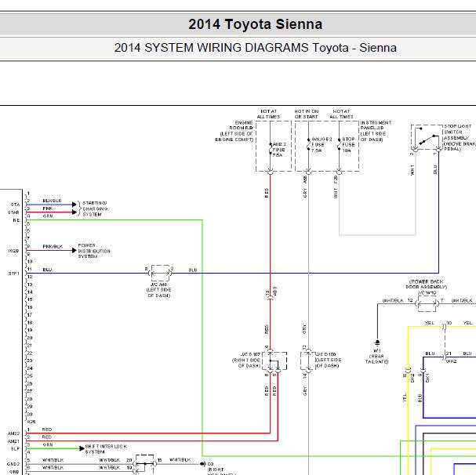Click the J/C D107 right side of dash label
Viewport: 476px width, 475px height.
(246, 360)
